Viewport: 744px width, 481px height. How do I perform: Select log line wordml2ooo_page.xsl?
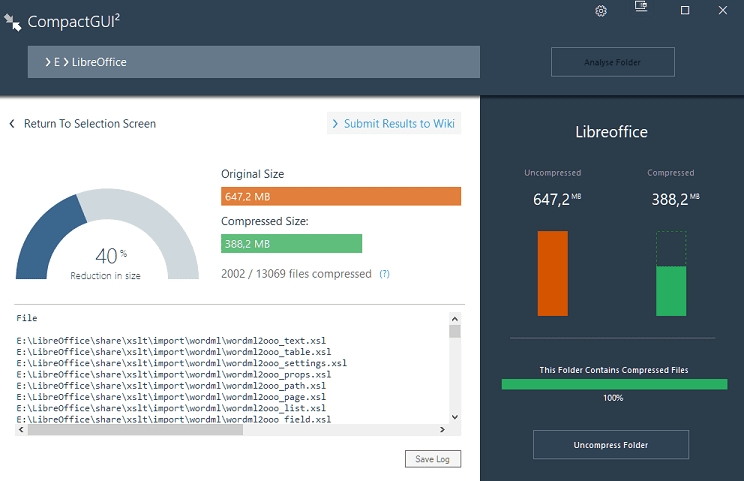click(x=171, y=397)
